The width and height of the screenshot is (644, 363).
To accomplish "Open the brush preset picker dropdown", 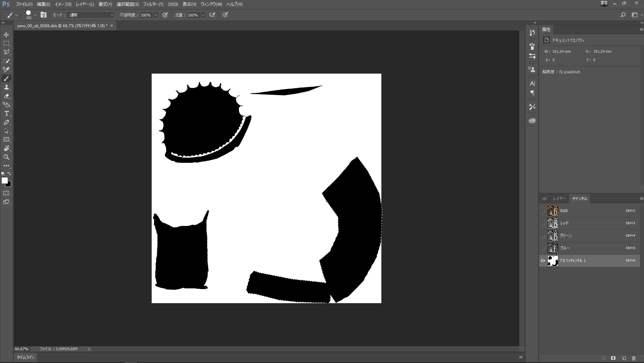I will point(35,15).
